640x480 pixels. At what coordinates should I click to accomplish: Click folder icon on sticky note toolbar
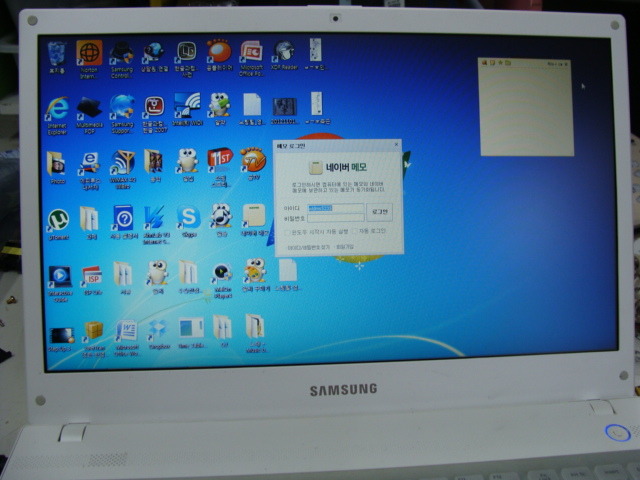pos(508,63)
